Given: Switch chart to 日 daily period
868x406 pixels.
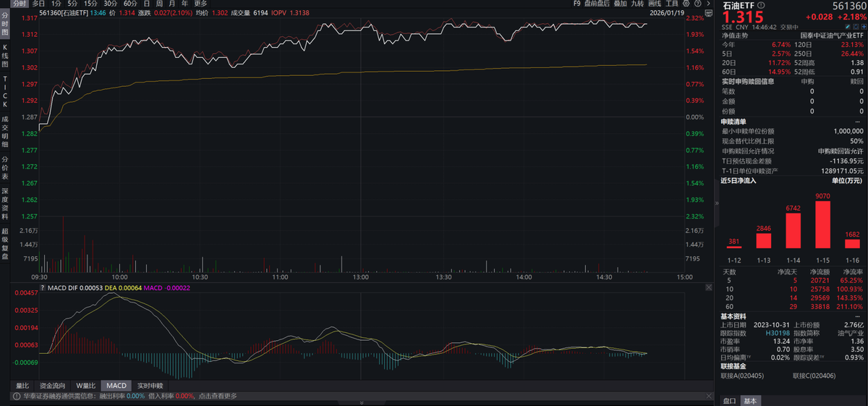Looking at the screenshot, I should tap(147, 4).
